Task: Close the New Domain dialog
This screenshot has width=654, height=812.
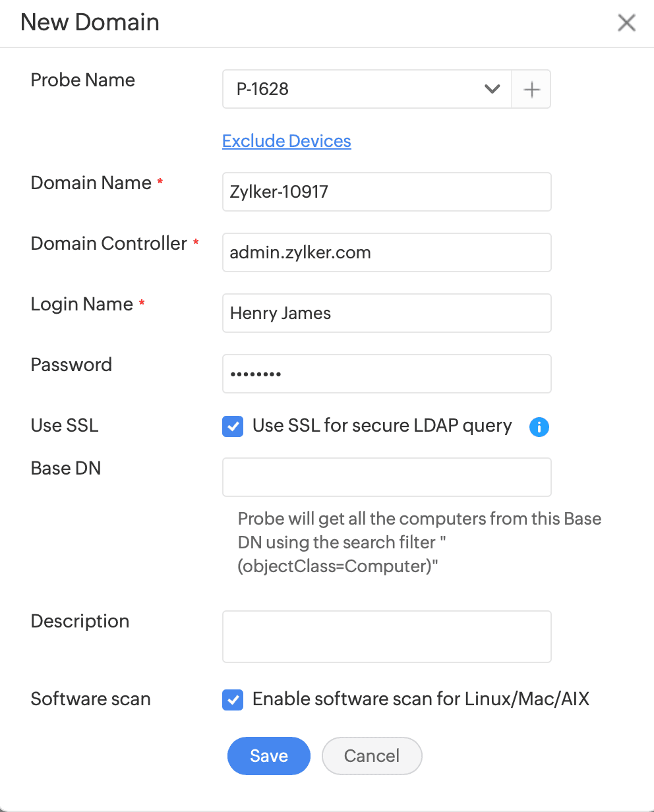Action: point(626,23)
